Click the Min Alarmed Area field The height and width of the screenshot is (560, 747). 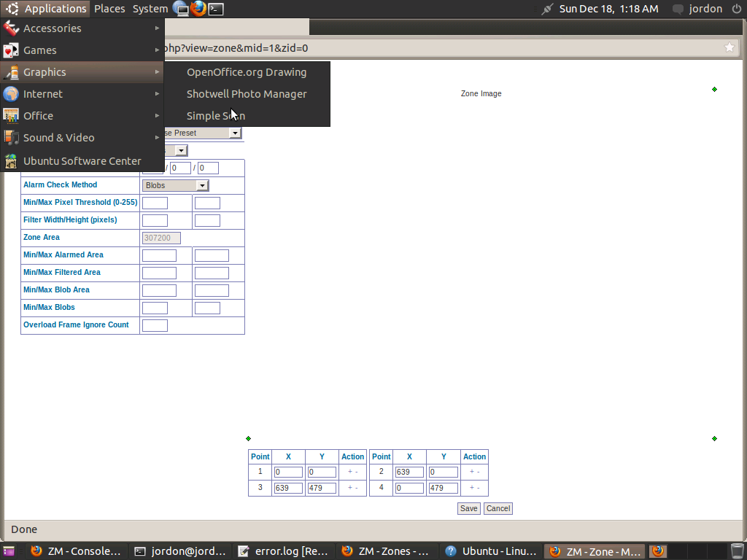159,255
